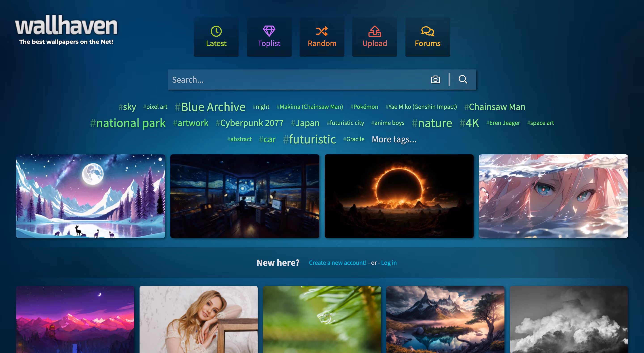Image resolution: width=644 pixels, height=353 pixels.
Task: Select the #car tag
Action: (267, 139)
